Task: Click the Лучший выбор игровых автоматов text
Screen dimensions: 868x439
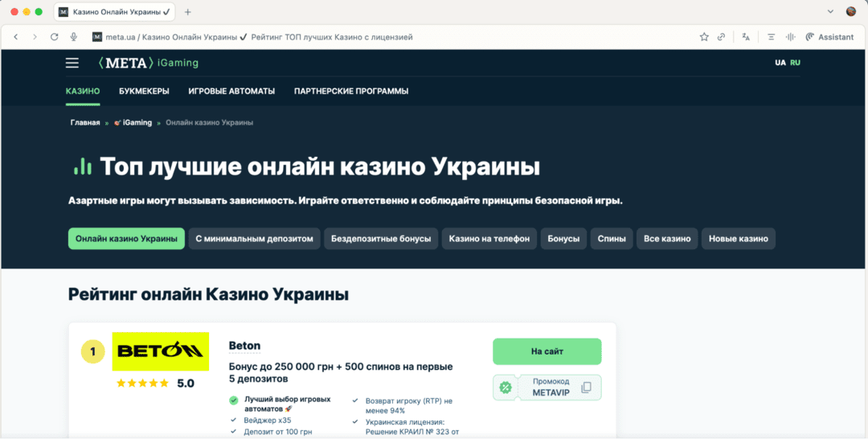Action: pyautogui.click(x=287, y=404)
